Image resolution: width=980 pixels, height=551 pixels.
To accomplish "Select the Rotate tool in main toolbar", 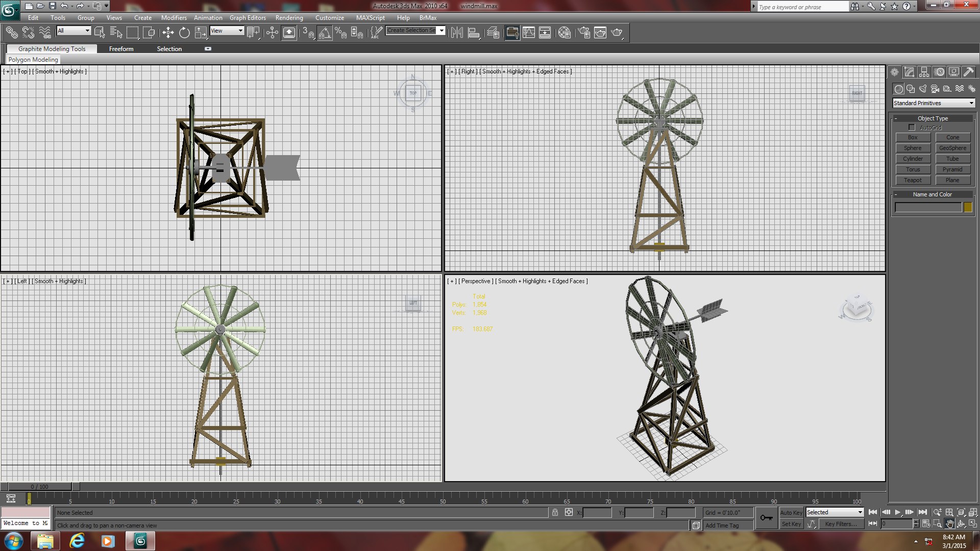I will (x=184, y=33).
